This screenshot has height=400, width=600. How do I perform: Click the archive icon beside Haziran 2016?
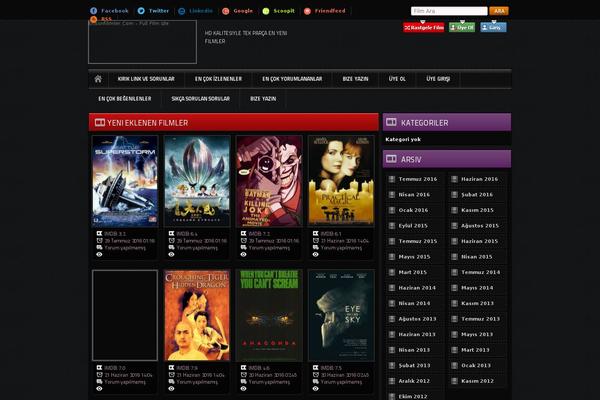click(454, 179)
